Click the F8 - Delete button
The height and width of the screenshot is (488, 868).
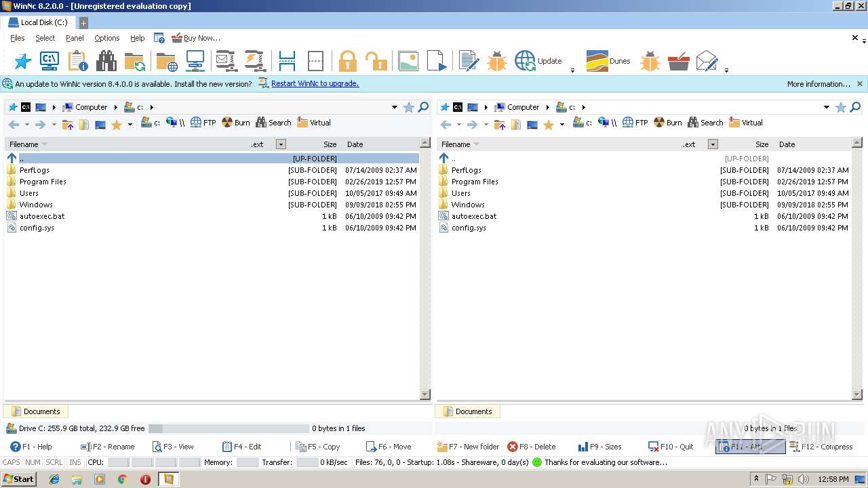(x=532, y=447)
